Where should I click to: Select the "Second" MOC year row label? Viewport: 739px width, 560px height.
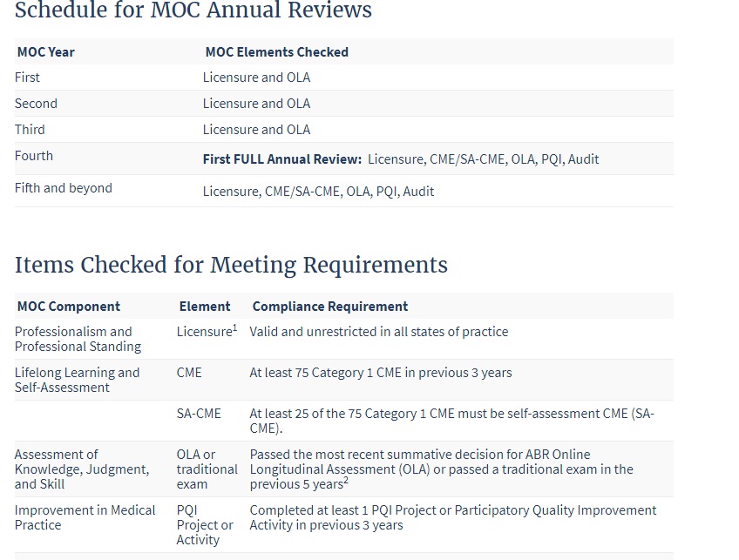pos(36,104)
